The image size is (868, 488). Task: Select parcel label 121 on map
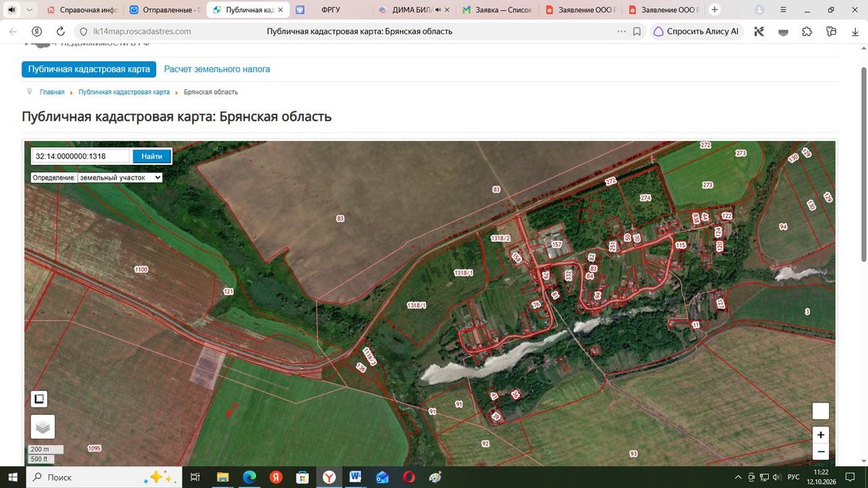(x=229, y=291)
